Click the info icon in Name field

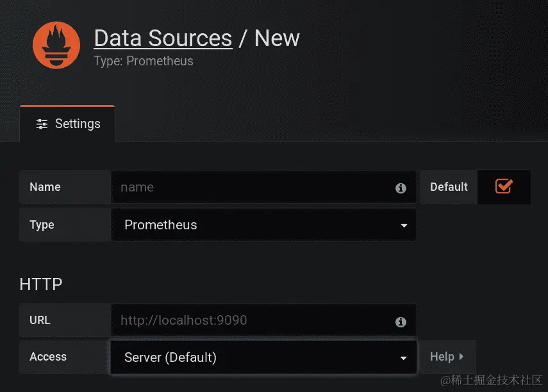401,188
